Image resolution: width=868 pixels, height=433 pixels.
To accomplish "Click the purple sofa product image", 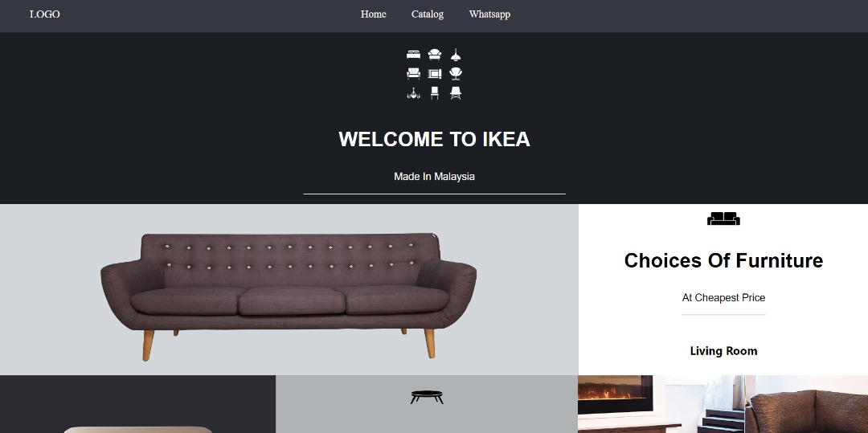I will 289,297.
